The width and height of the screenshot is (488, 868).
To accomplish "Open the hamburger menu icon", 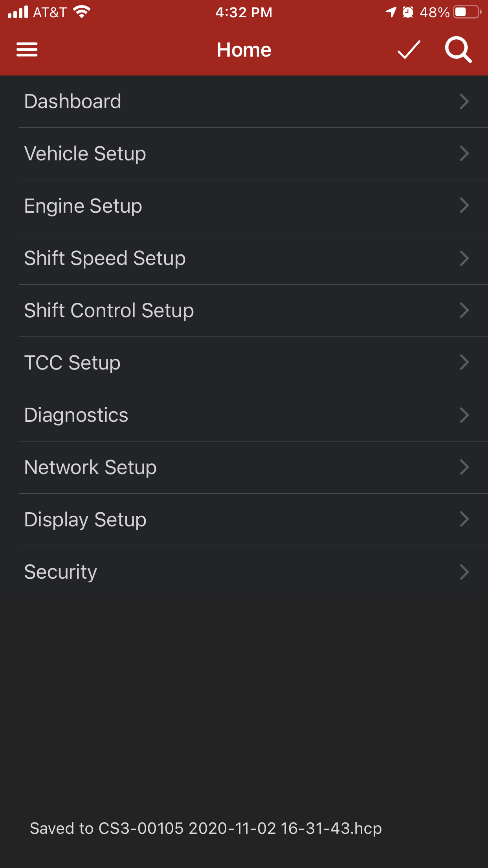I will pos(27,50).
